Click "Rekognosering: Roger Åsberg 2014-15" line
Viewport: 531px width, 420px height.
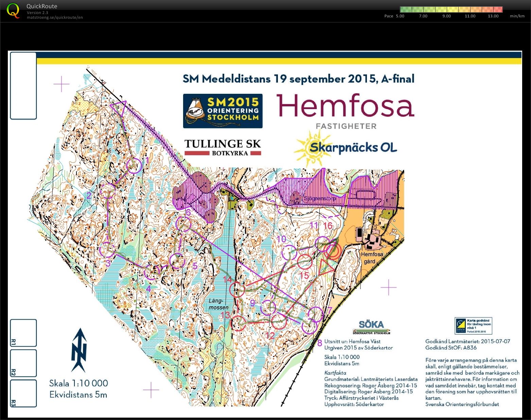click(x=371, y=386)
